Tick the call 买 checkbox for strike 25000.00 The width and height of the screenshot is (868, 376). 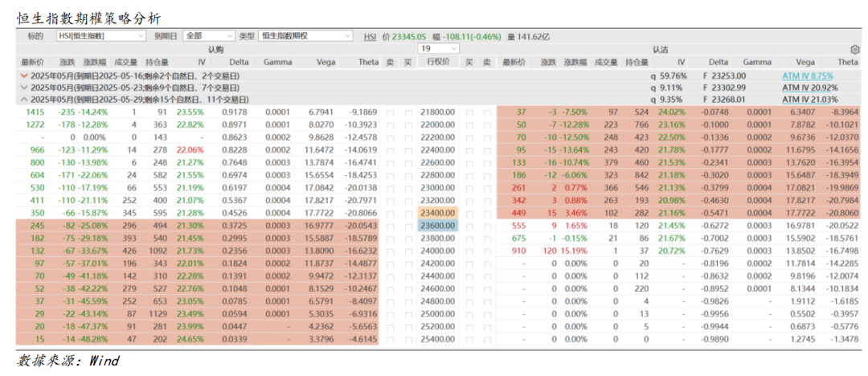[408, 314]
